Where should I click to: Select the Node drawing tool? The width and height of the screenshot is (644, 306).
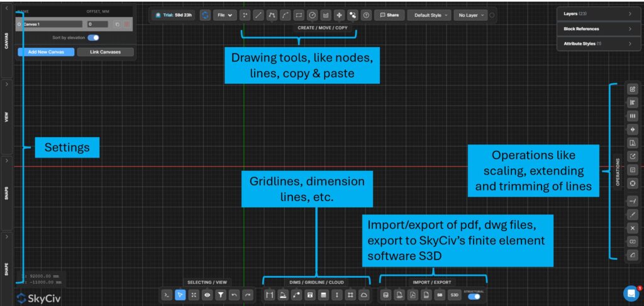click(x=245, y=15)
